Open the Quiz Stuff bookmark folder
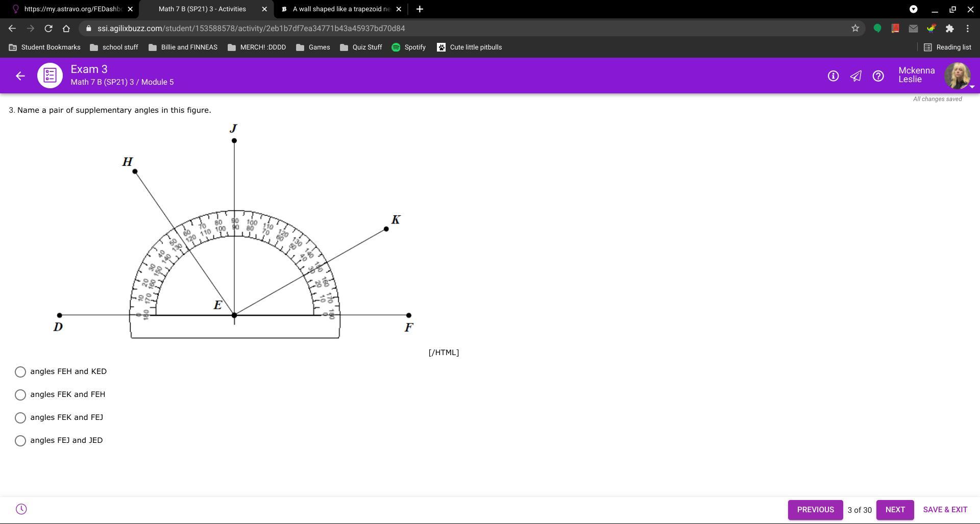The image size is (980, 524). 361,47
